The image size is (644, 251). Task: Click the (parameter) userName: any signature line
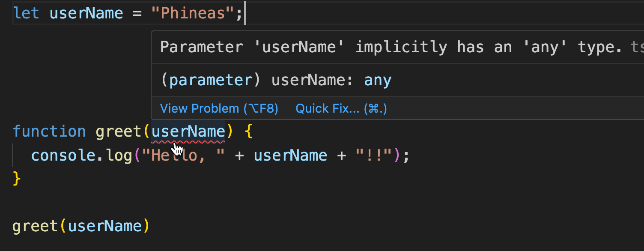click(275, 80)
